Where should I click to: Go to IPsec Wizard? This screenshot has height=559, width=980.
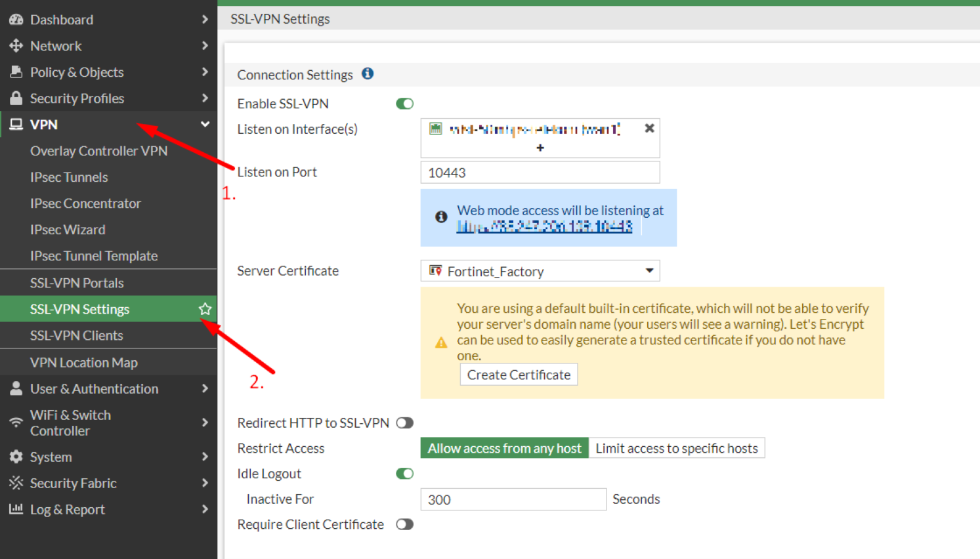point(68,230)
